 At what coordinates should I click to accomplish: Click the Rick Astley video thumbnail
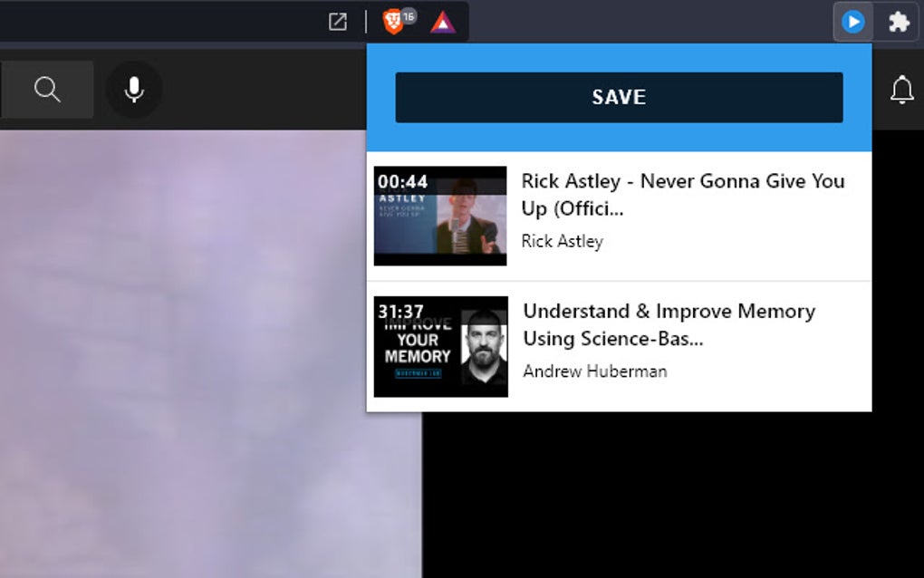[x=440, y=215]
